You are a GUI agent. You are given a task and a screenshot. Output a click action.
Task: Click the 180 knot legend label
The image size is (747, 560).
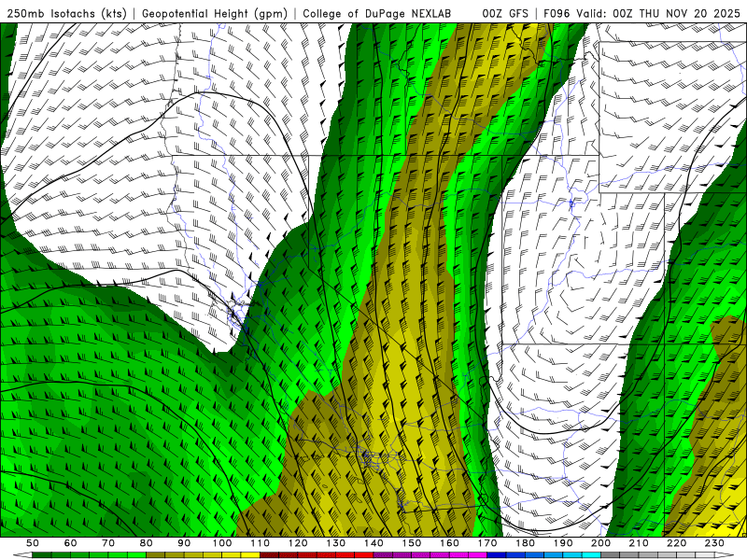tap(525, 543)
